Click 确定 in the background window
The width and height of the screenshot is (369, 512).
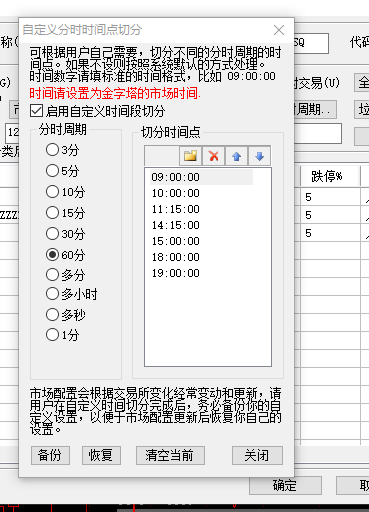[285, 486]
